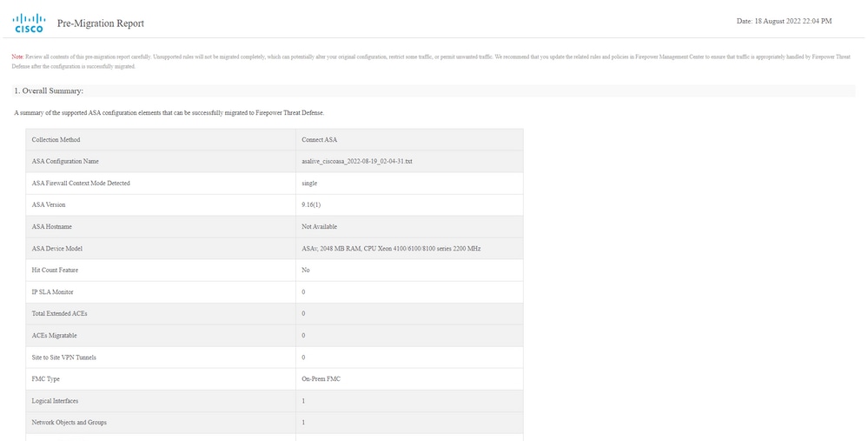Select the Site to Site VPN Tunnels value
868x441 pixels.
(x=303, y=357)
